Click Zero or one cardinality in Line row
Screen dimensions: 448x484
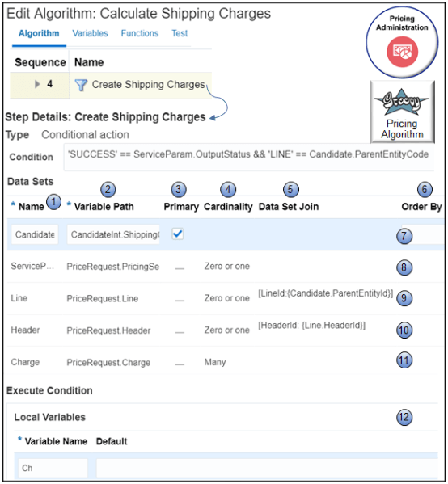click(226, 298)
